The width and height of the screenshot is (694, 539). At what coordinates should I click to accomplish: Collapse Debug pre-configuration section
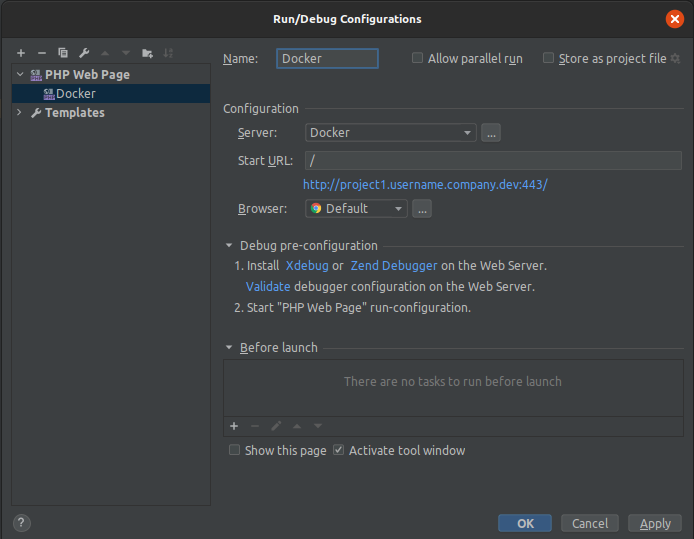point(229,245)
